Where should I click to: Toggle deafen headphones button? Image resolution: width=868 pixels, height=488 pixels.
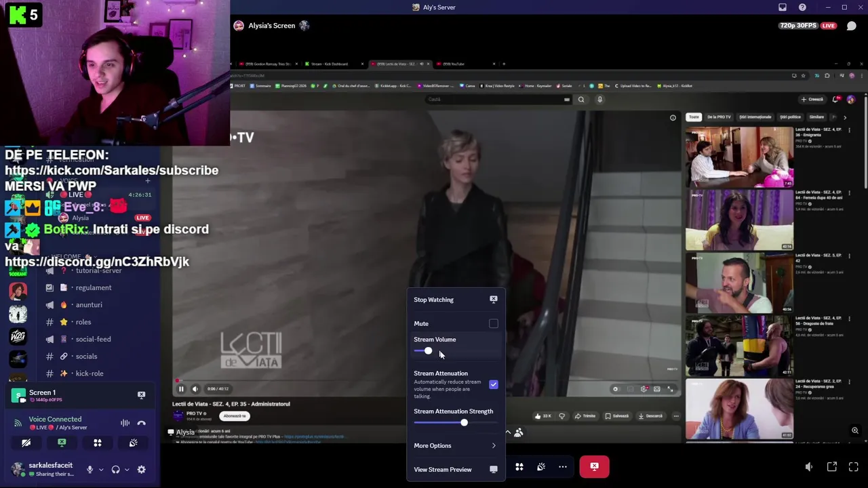115,470
